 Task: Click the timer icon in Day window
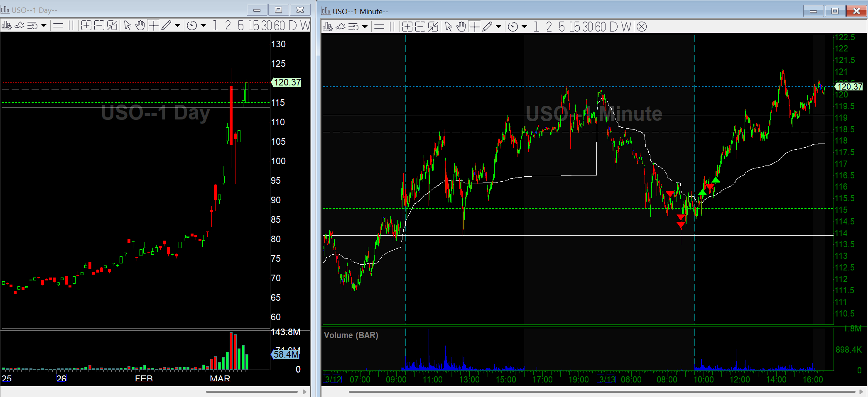[x=192, y=26]
